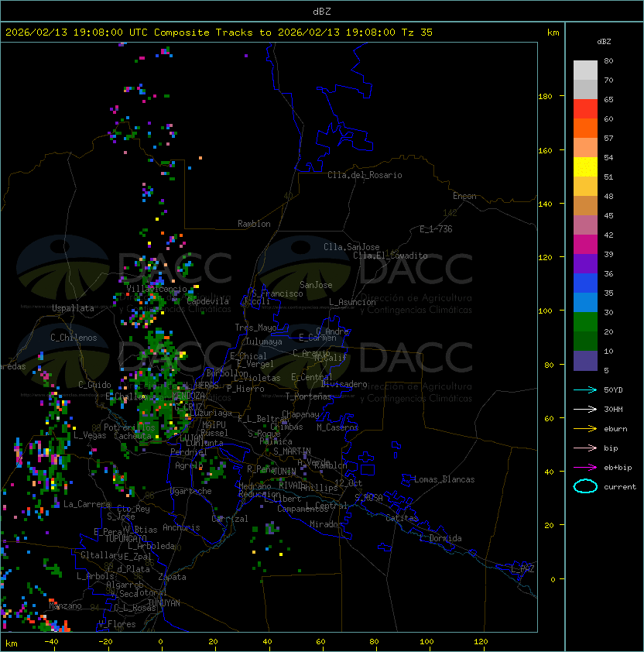Click the cyan current ellipse icon

(x=585, y=486)
